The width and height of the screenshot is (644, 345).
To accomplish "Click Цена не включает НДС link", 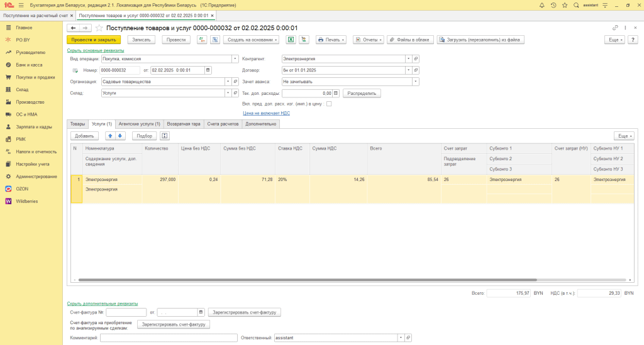I will pos(266,113).
